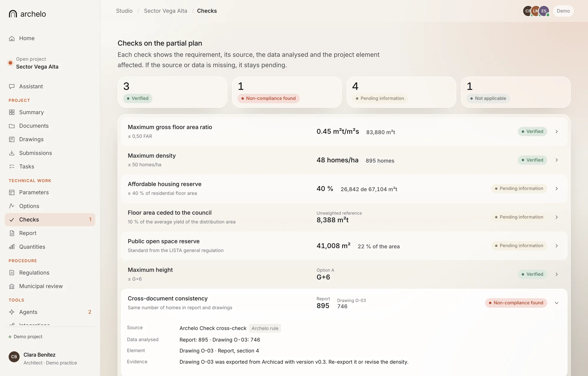Click the Demo button at top right
This screenshot has width=588, height=376.
click(563, 11)
